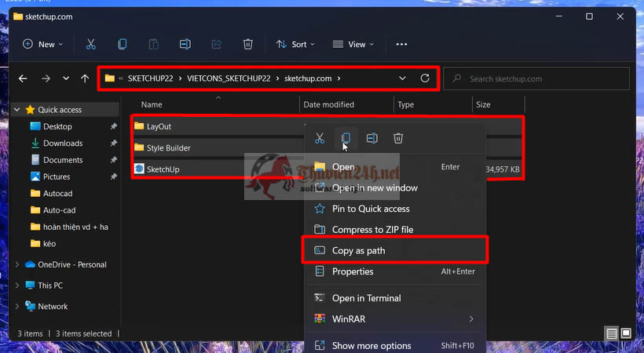Click the Paste icon in the top toolbar

coord(154,45)
